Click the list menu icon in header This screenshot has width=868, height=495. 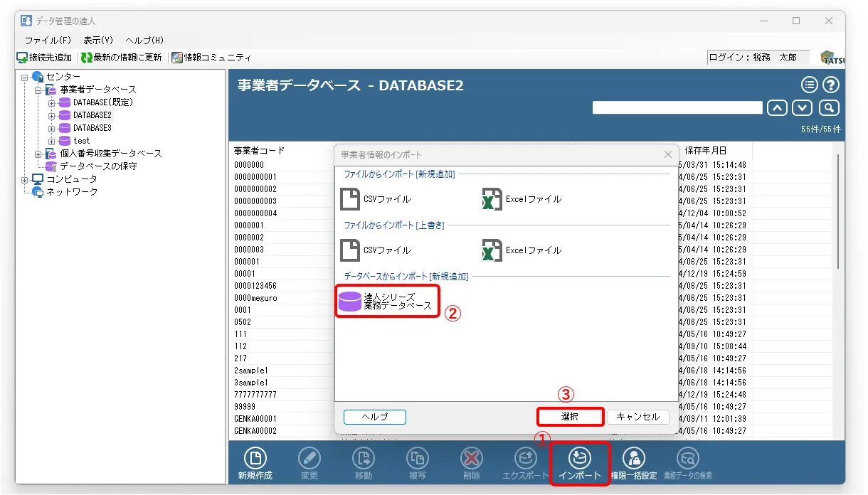click(x=810, y=85)
